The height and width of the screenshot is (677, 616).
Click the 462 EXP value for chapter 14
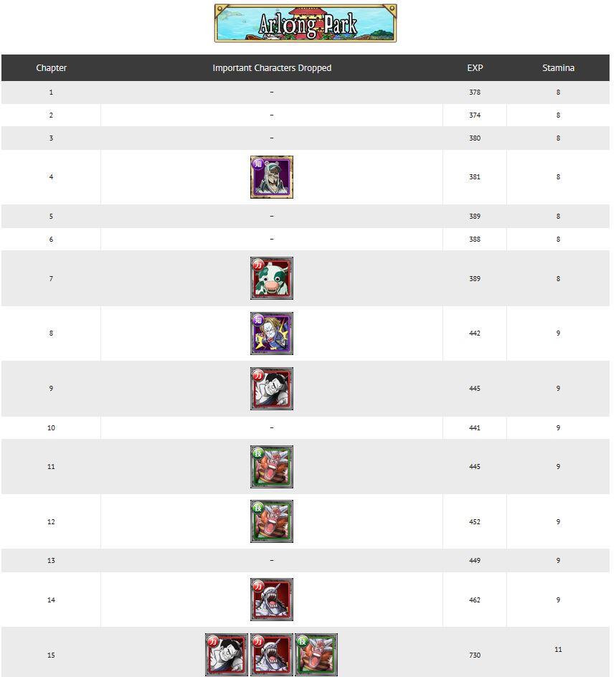(475, 600)
